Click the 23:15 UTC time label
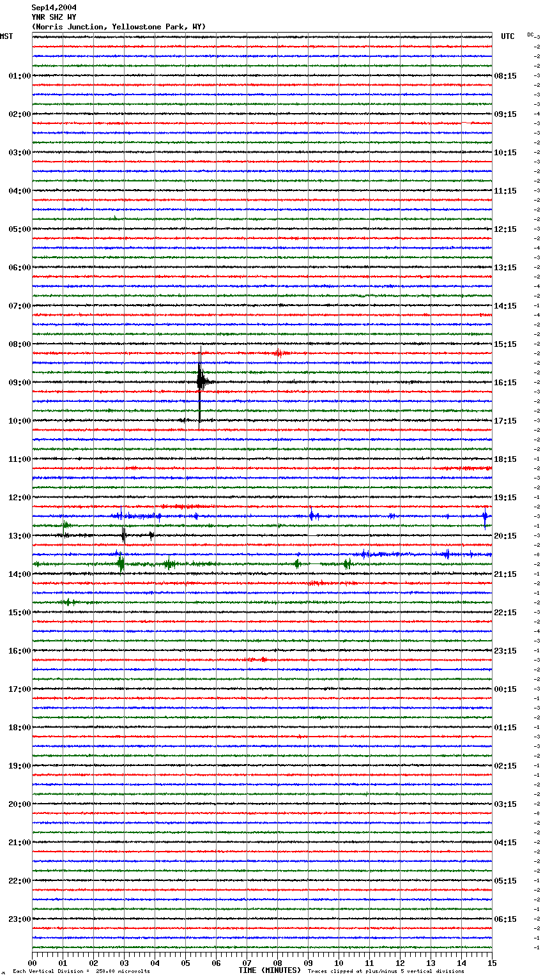The height and width of the screenshot is (980, 543). click(505, 651)
